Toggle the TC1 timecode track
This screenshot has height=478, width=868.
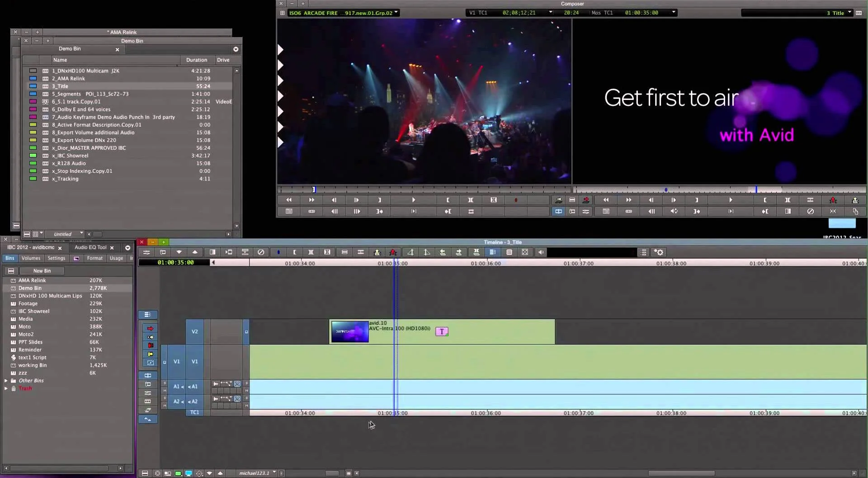[x=194, y=412]
